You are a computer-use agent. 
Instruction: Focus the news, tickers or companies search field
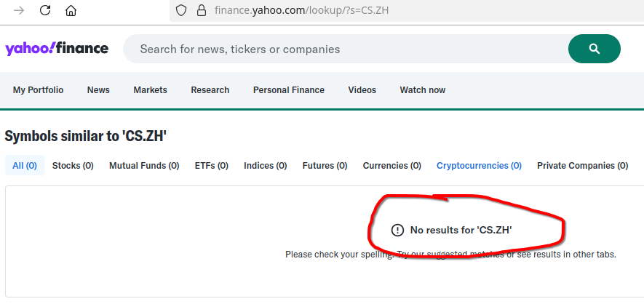[342, 49]
